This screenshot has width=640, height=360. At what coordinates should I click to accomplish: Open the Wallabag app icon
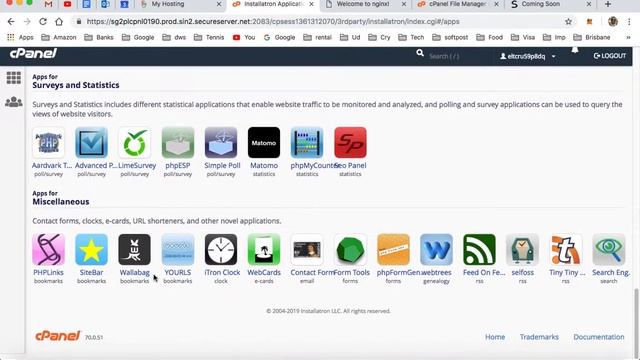pyautogui.click(x=135, y=249)
